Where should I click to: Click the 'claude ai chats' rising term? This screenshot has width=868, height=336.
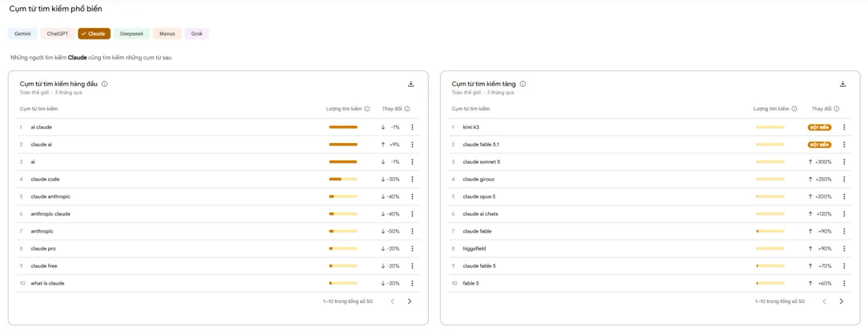click(480, 214)
